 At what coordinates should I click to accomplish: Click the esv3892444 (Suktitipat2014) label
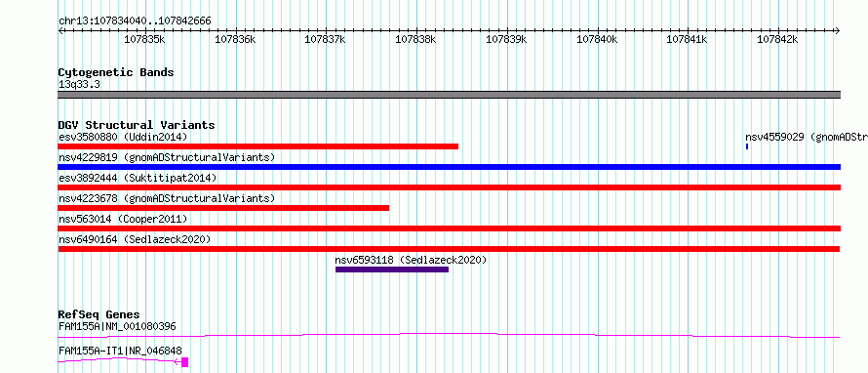(x=138, y=178)
